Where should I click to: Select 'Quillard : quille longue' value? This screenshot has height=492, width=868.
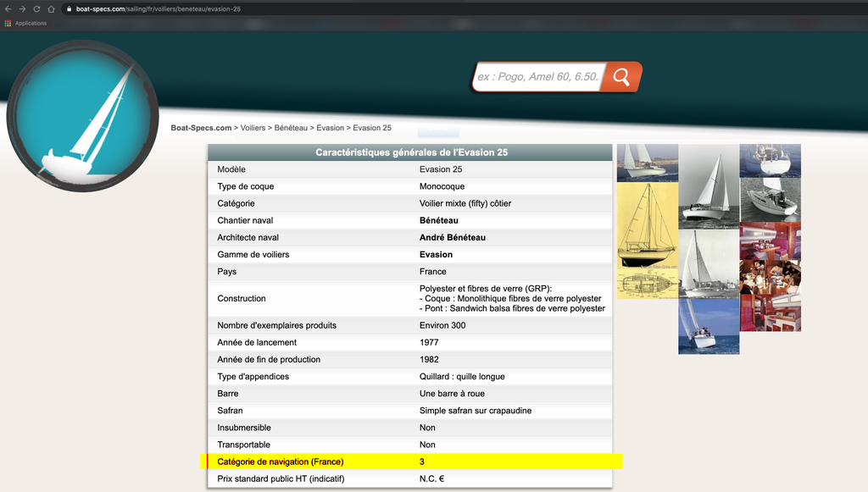[462, 377]
